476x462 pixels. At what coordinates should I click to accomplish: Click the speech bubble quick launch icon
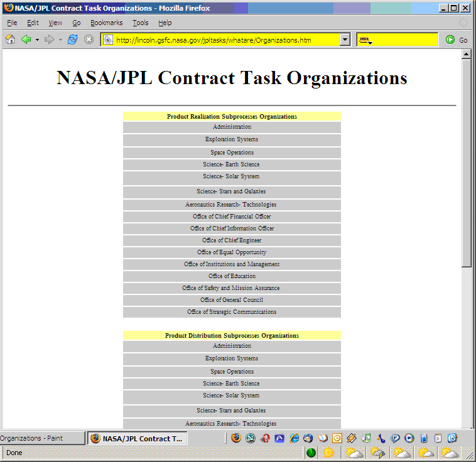pyautogui.click(x=395, y=438)
